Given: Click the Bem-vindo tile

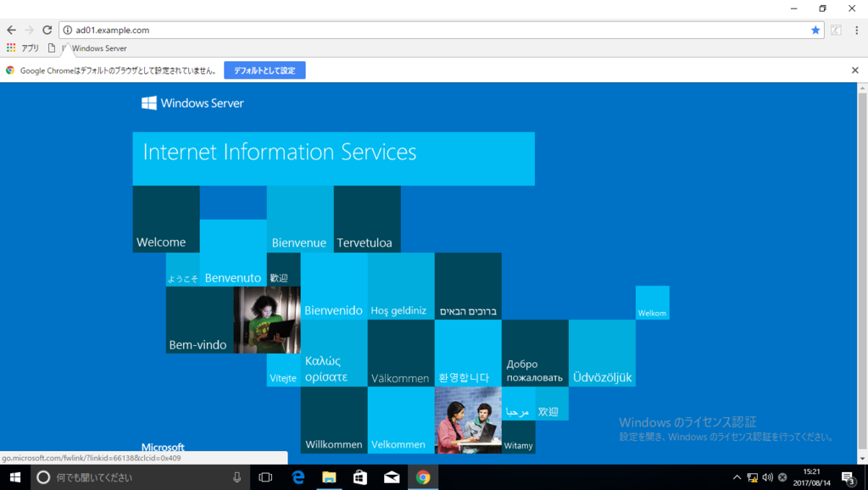Looking at the screenshot, I should 199,320.
